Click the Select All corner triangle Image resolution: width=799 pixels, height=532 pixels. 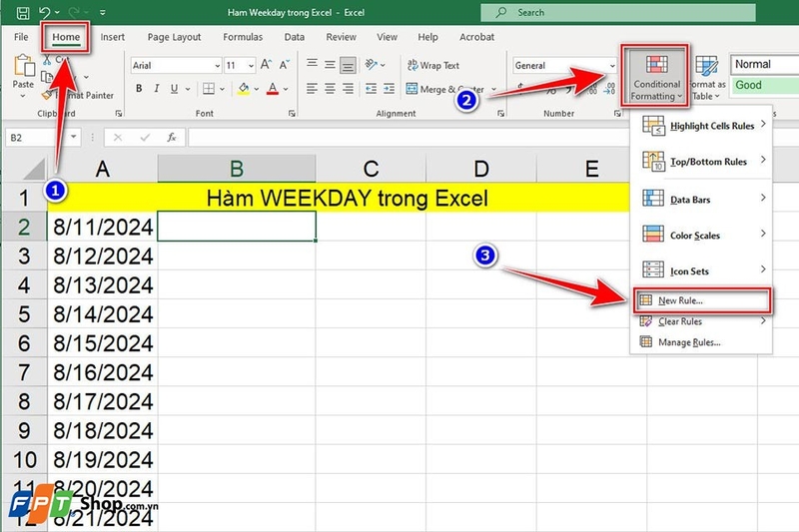[x=33, y=169]
